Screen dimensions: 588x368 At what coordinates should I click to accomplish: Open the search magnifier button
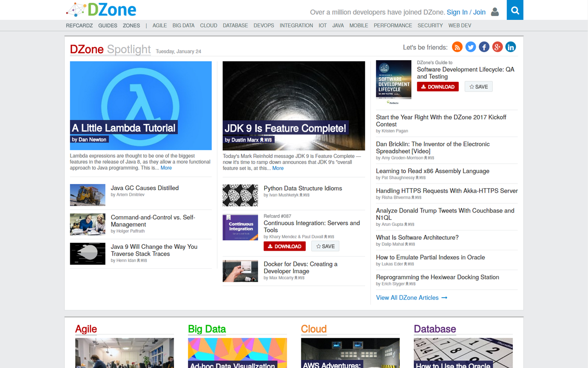pyautogui.click(x=515, y=10)
